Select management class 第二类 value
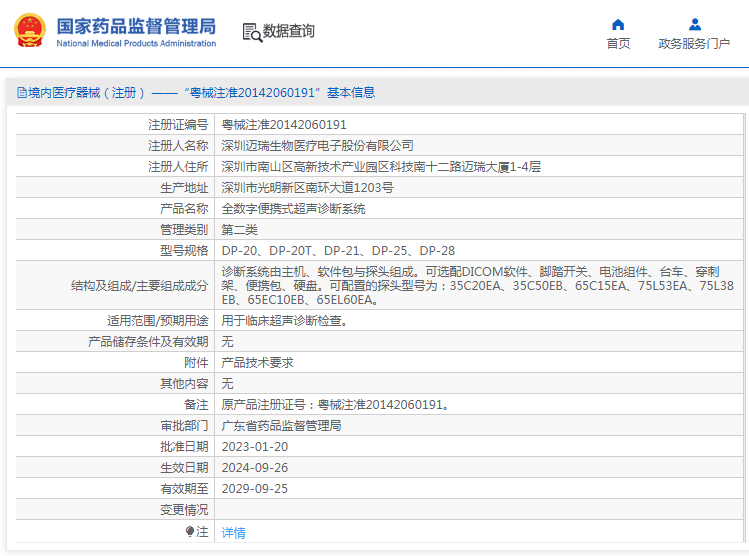The image size is (749, 556). [x=239, y=230]
